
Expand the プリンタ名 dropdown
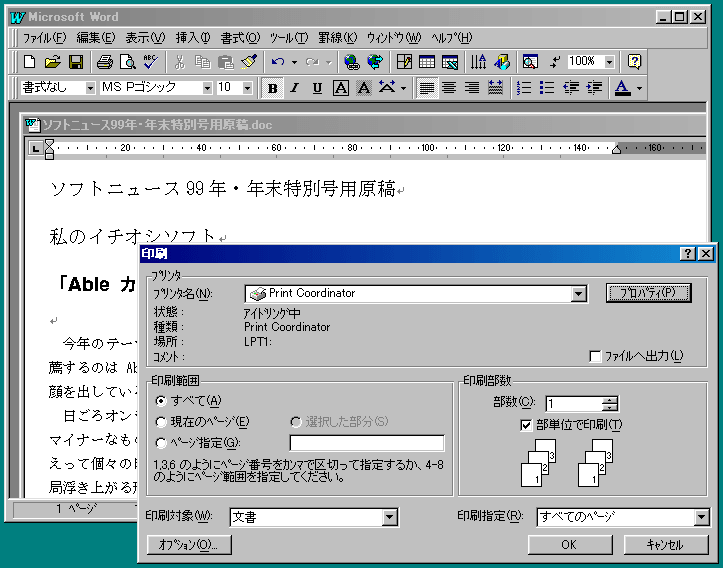click(x=578, y=294)
